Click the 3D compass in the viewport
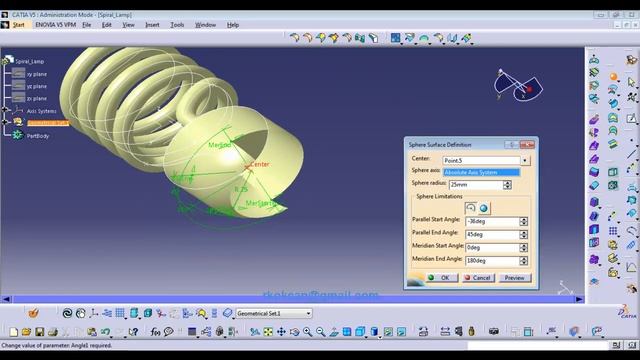Image resolution: width=640 pixels, height=360 pixels. pyautogui.click(x=518, y=85)
